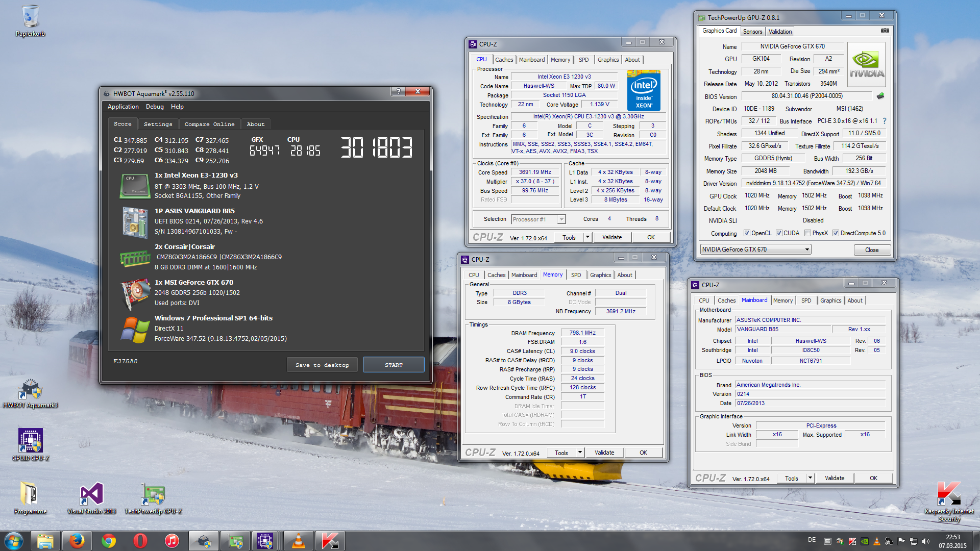This screenshot has width=980, height=551.
Task: Click the START button in Aquamark
Action: tap(394, 365)
